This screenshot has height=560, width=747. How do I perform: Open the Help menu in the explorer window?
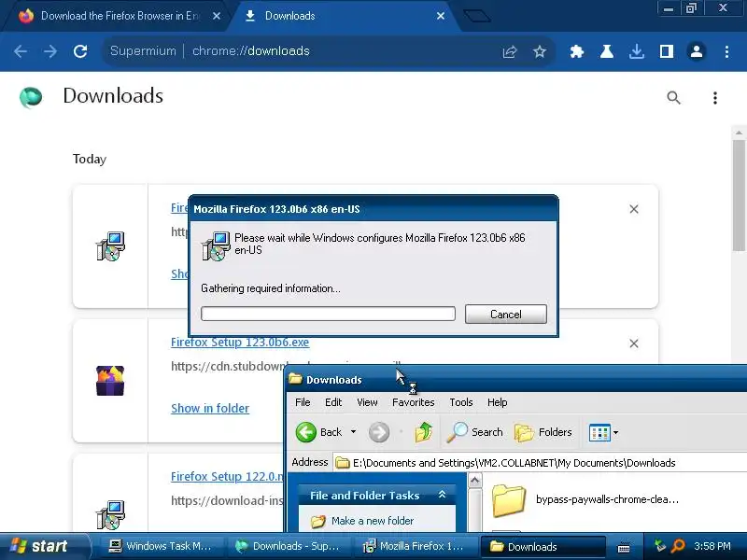point(497,402)
